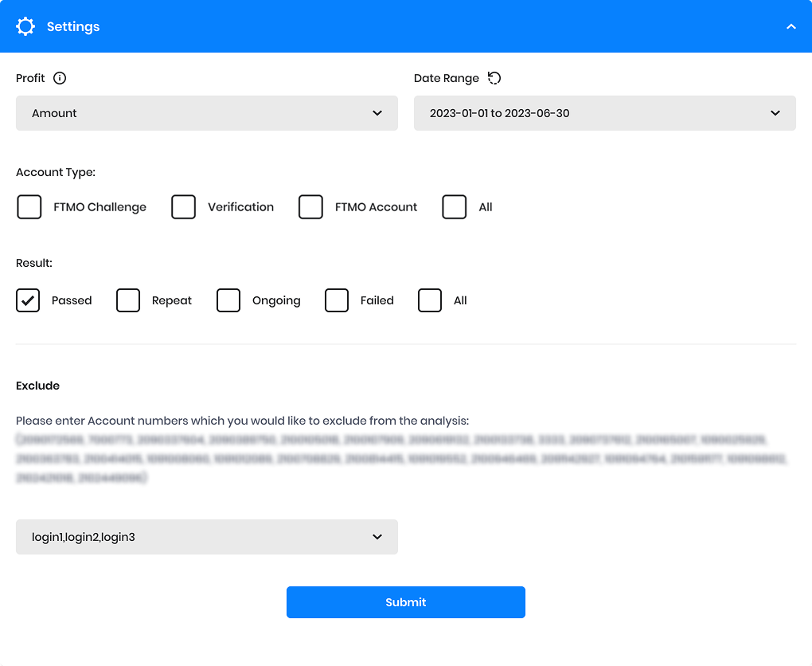Check All under Account Type

tap(454, 206)
